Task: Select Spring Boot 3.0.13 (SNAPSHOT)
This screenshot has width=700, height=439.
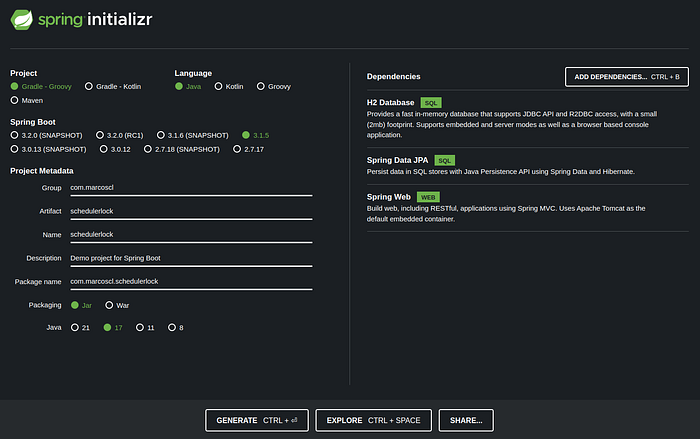Action: 48,149
